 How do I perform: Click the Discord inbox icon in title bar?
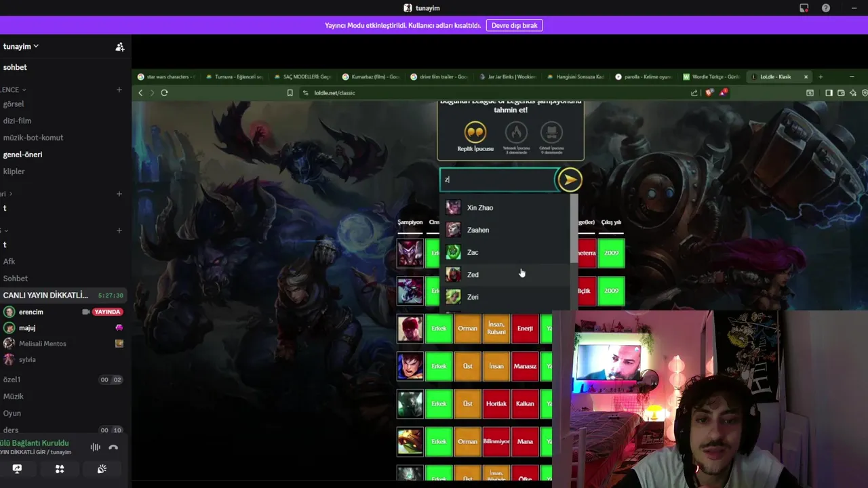804,8
